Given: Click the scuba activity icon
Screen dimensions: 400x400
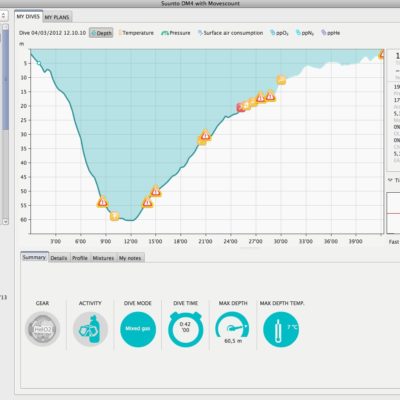Looking at the screenshot, I should tap(90, 329).
